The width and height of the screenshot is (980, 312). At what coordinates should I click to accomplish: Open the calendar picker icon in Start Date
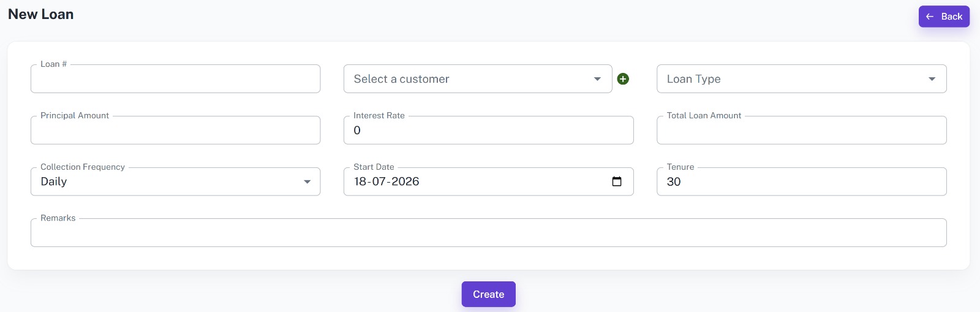(x=617, y=181)
